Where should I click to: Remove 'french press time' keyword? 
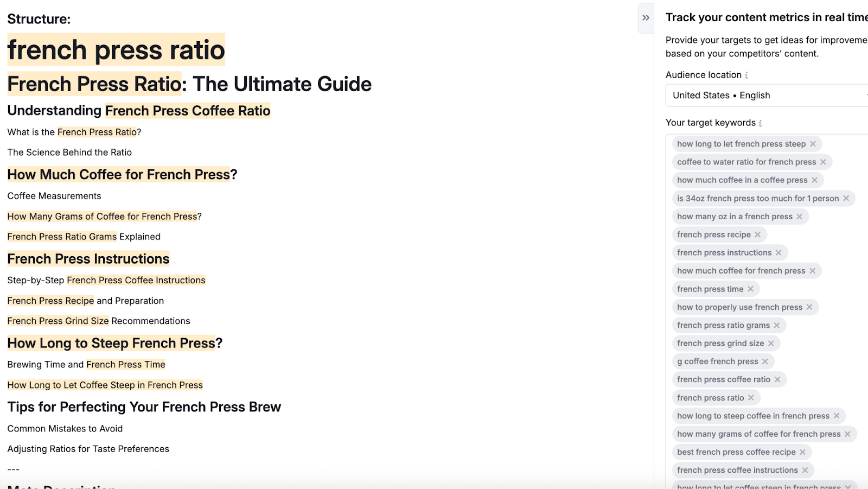click(750, 289)
